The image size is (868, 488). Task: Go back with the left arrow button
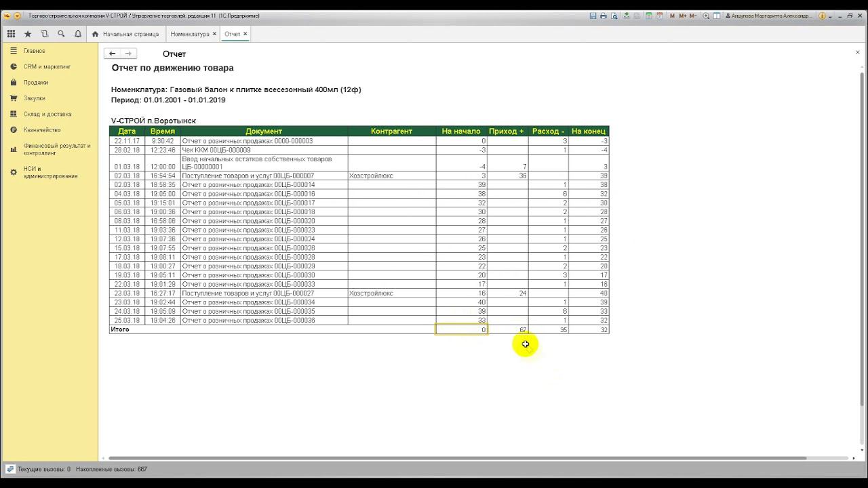click(x=113, y=54)
